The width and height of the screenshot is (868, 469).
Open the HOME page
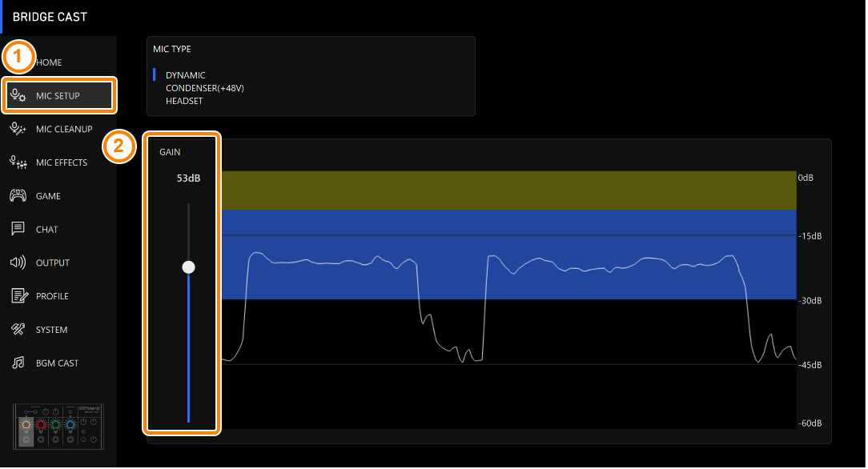click(x=49, y=62)
